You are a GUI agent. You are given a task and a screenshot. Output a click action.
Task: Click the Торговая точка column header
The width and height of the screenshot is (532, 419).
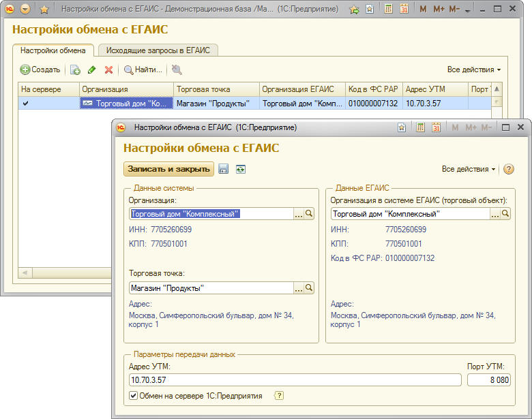(x=216, y=89)
